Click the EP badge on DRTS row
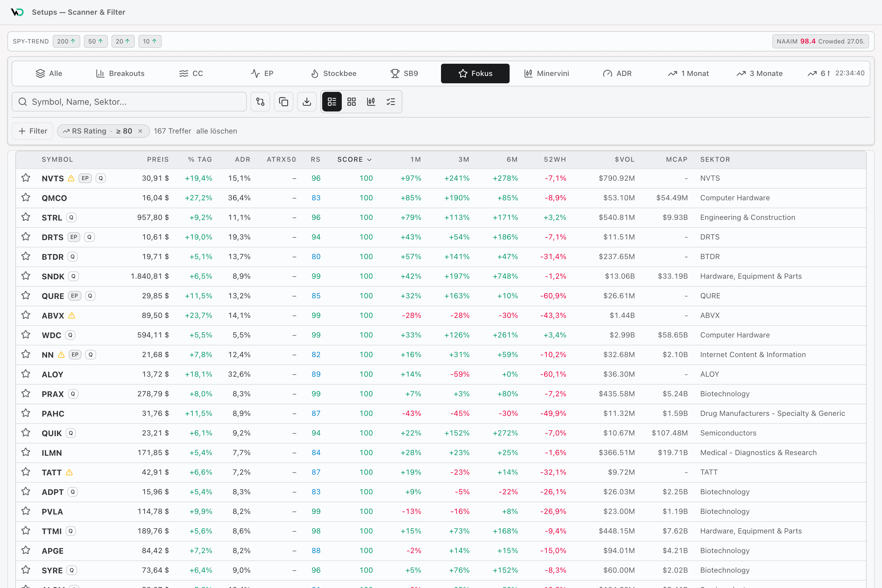 pos(74,237)
